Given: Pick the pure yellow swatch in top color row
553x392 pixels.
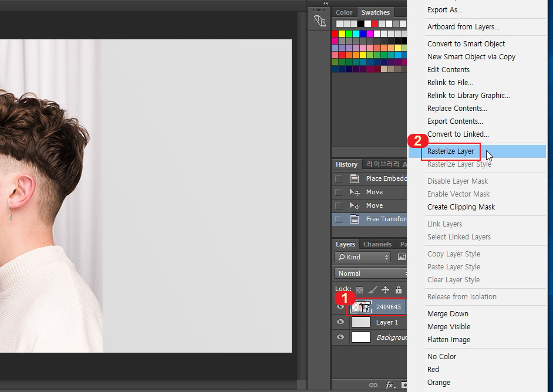Looking at the screenshot, I should [342, 34].
